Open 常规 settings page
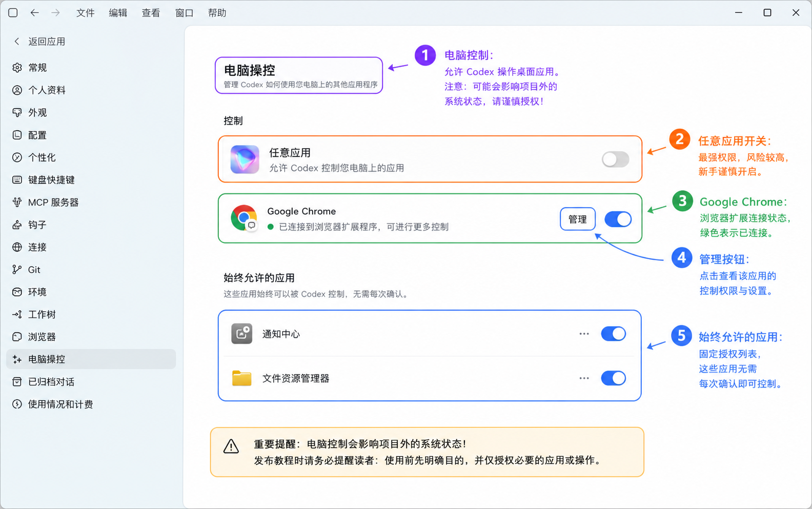Viewport: 812px width, 509px height. [x=91, y=68]
